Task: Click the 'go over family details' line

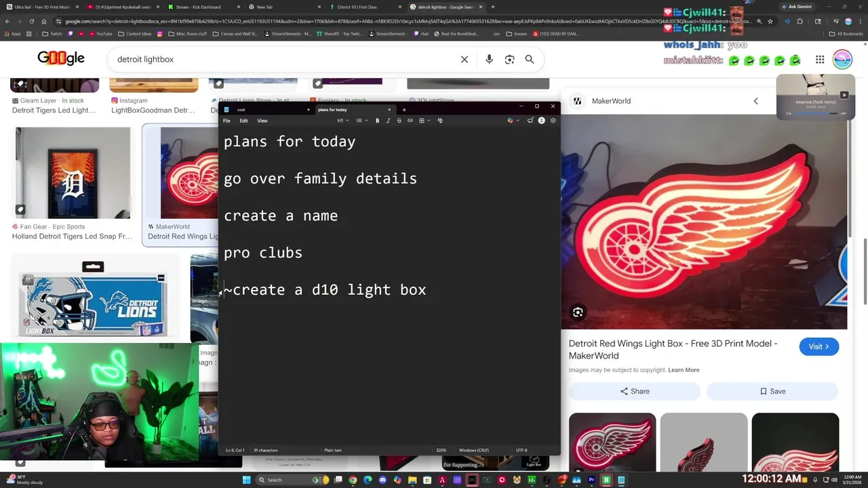Action: (x=320, y=179)
